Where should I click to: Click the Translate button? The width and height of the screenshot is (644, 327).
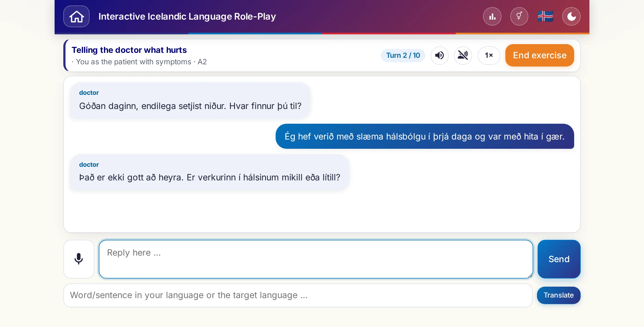point(559,295)
